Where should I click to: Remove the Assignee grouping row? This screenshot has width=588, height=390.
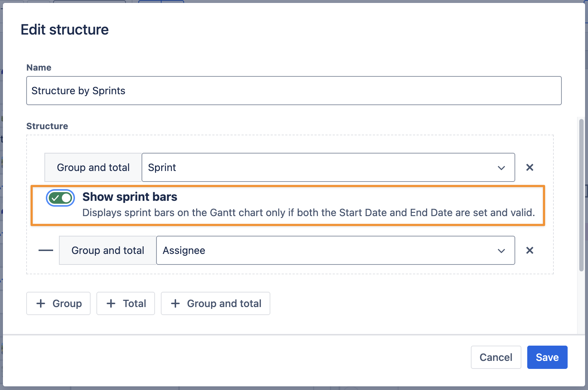[529, 250]
